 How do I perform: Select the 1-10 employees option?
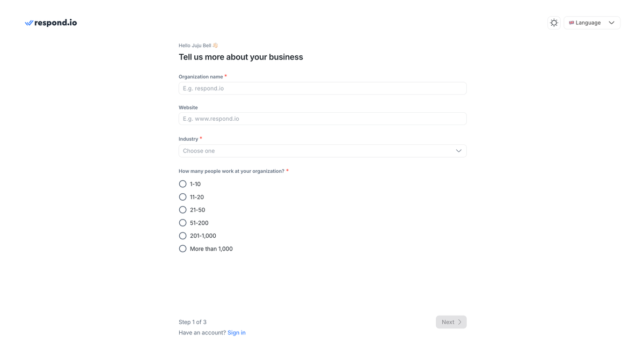point(182,184)
